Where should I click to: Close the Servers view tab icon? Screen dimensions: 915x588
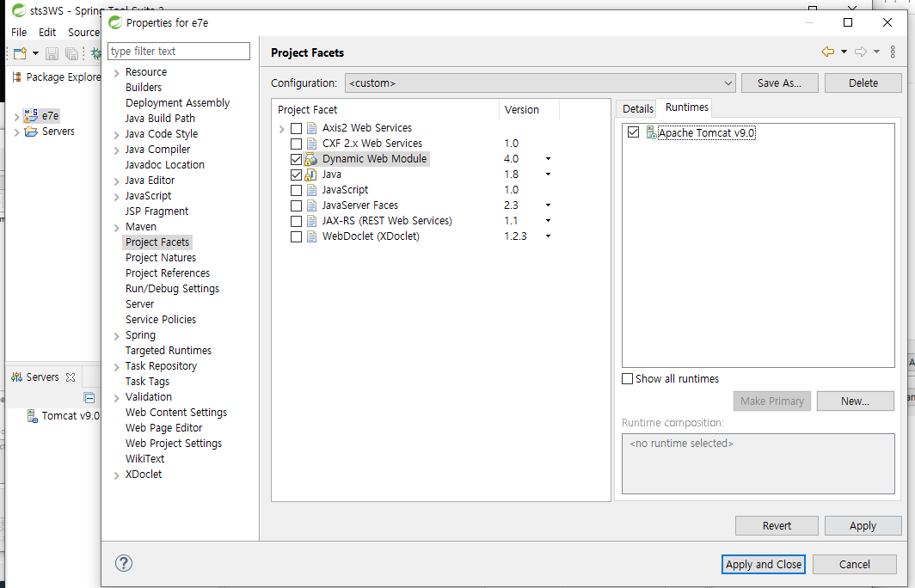pyautogui.click(x=71, y=377)
